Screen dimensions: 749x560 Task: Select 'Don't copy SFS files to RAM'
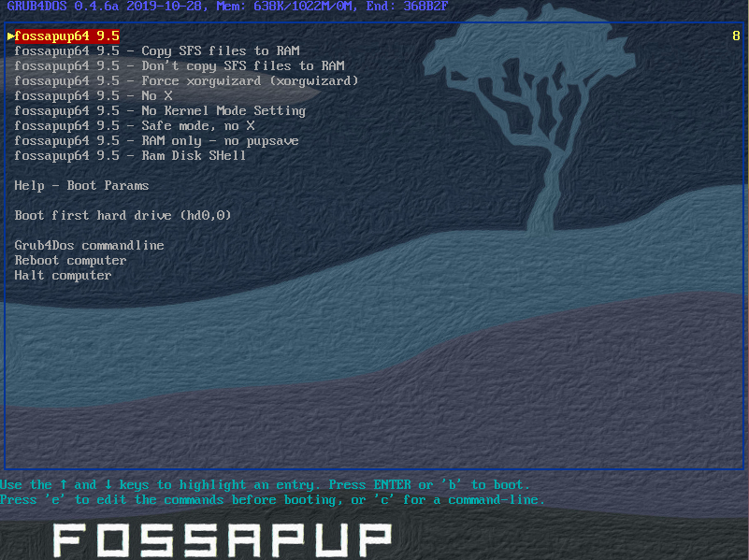click(180, 65)
